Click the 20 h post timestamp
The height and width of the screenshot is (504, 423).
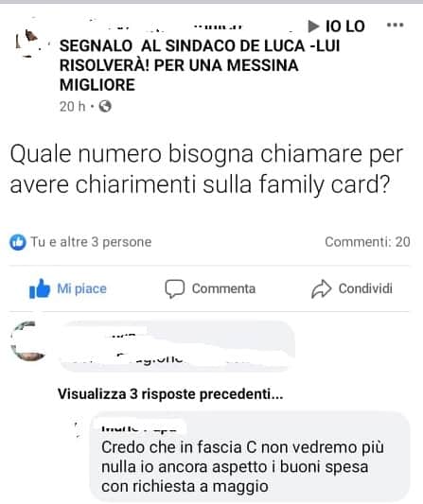[72, 107]
